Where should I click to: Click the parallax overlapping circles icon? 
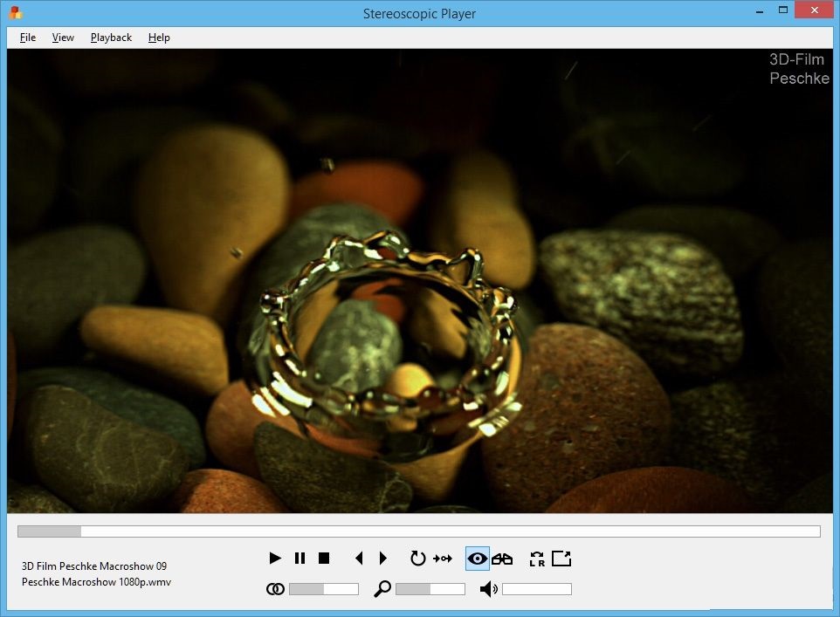[x=275, y=589]
